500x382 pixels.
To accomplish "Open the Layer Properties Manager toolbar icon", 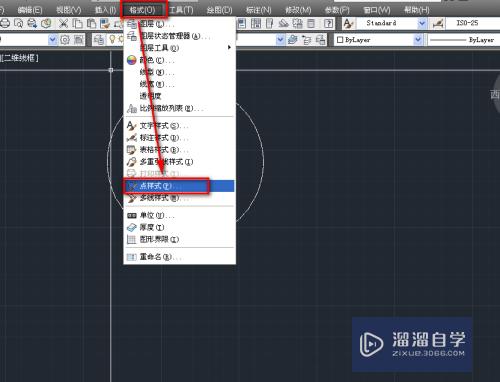I will (x=99, y=40).
